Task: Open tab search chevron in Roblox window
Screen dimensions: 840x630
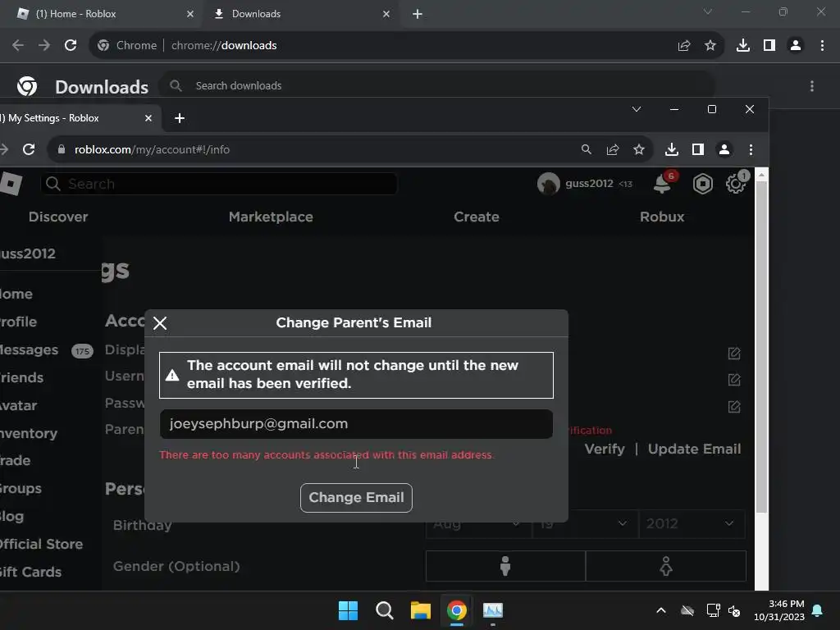Action: pyautogui.click(x=637, y=109)
